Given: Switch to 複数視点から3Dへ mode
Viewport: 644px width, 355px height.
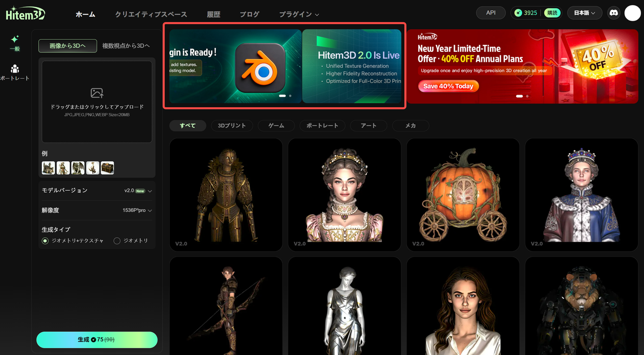Looking at the screenshot, I should point(126,46).
